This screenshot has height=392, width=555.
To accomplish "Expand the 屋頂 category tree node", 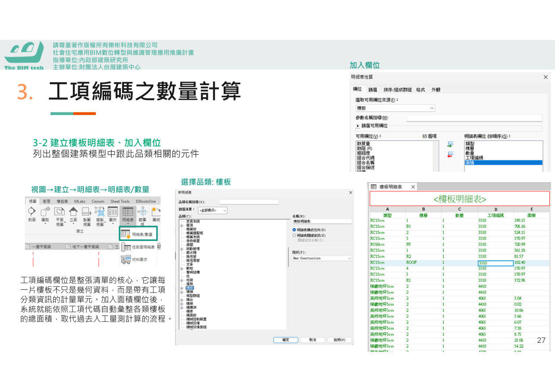I will point(182,225).
